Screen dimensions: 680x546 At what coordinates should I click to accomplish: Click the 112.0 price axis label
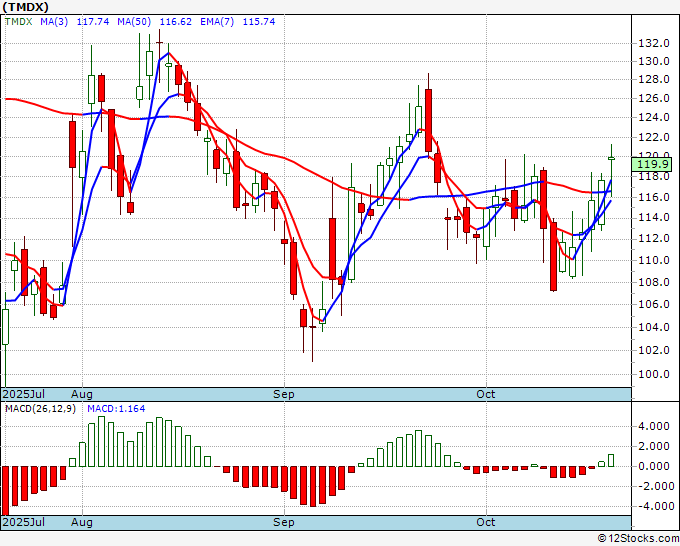click(x=654, y=239)
